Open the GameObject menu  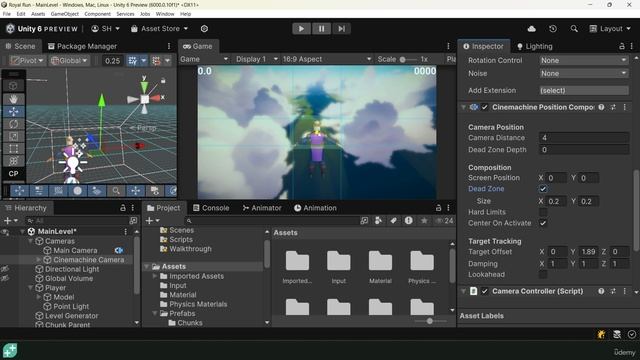(x=64, y=14)
